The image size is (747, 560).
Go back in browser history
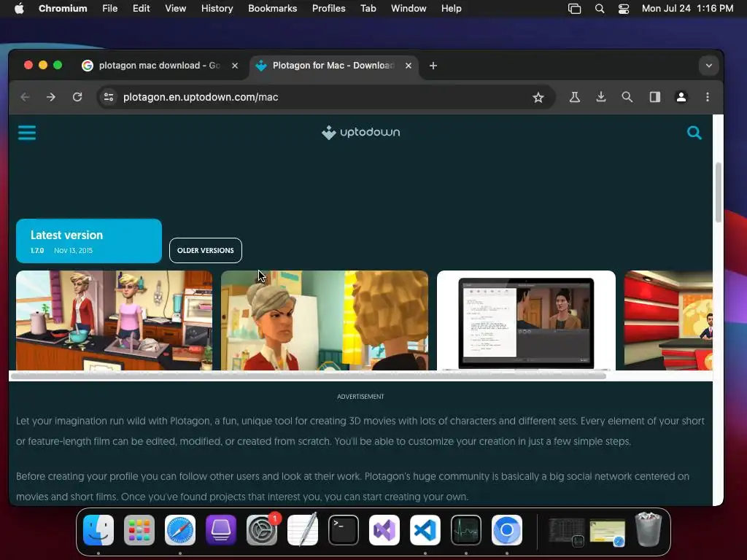tap(26, 97)
